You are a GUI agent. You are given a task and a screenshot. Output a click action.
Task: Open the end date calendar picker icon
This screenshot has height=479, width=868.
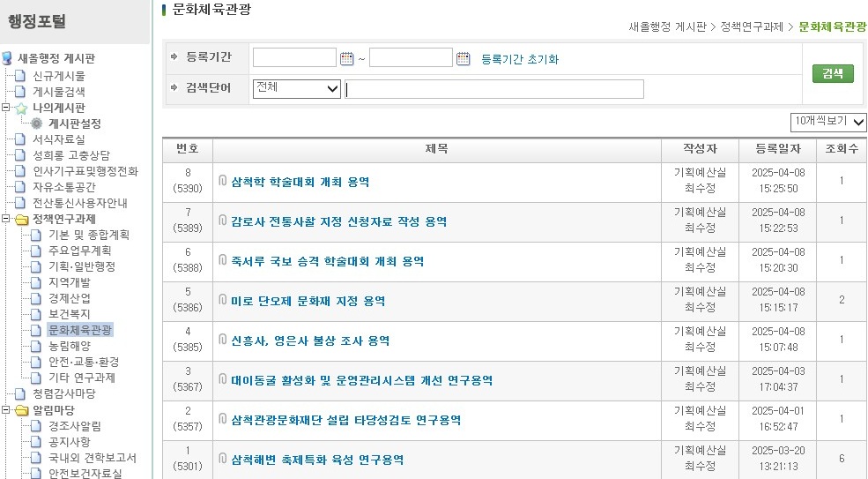tap(464, 58)
